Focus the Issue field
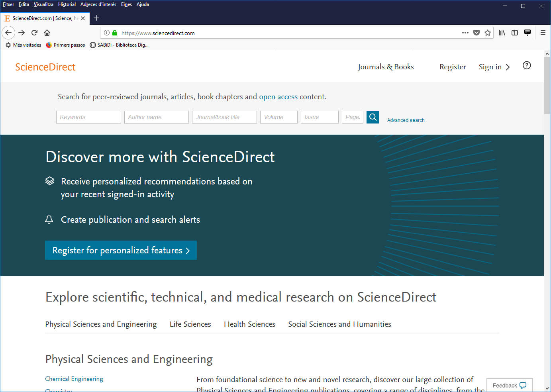551x392 pixels. click(320, 117)
